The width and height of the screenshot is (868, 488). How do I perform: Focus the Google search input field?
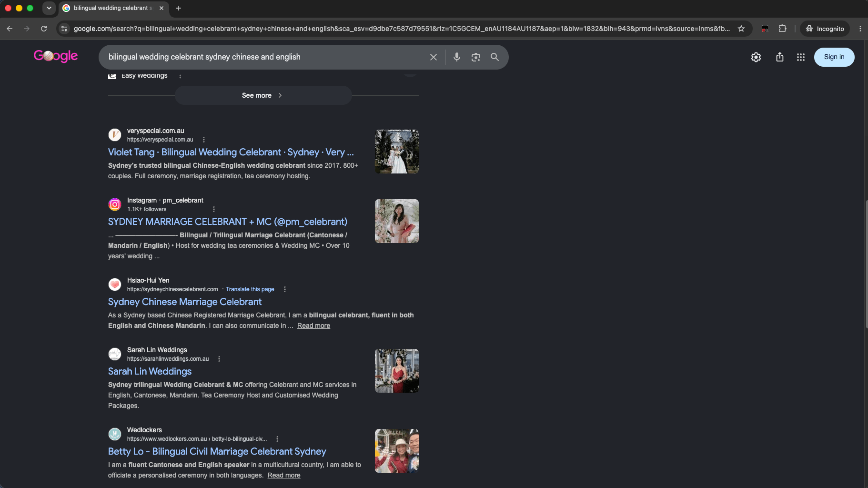click(264, 57)
